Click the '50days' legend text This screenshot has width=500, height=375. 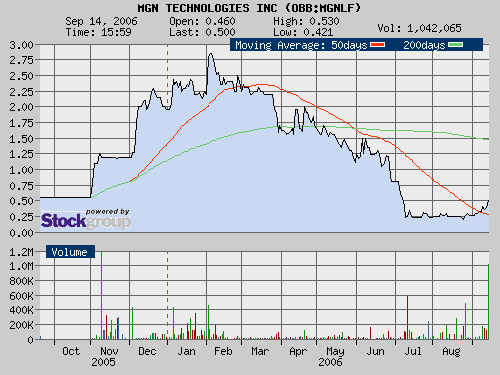[349, 45]
